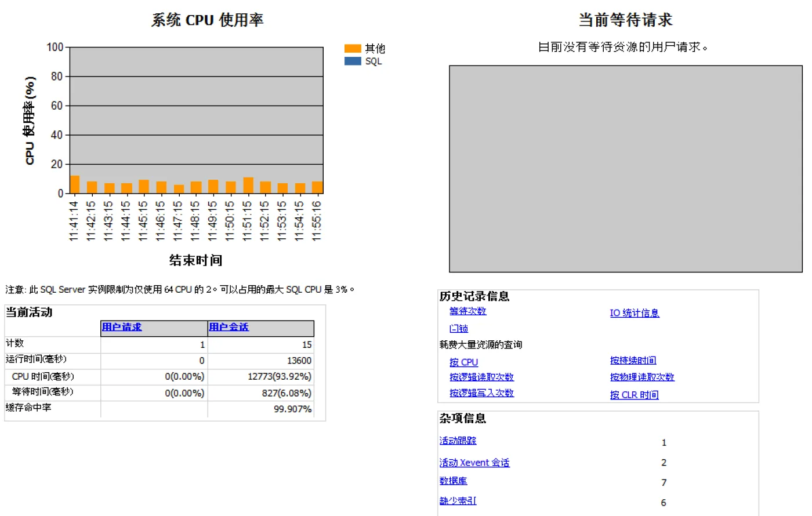Open the 按 CLR 时间 link
The width and height of the screenshot is (812, 516).
(634, 395)
